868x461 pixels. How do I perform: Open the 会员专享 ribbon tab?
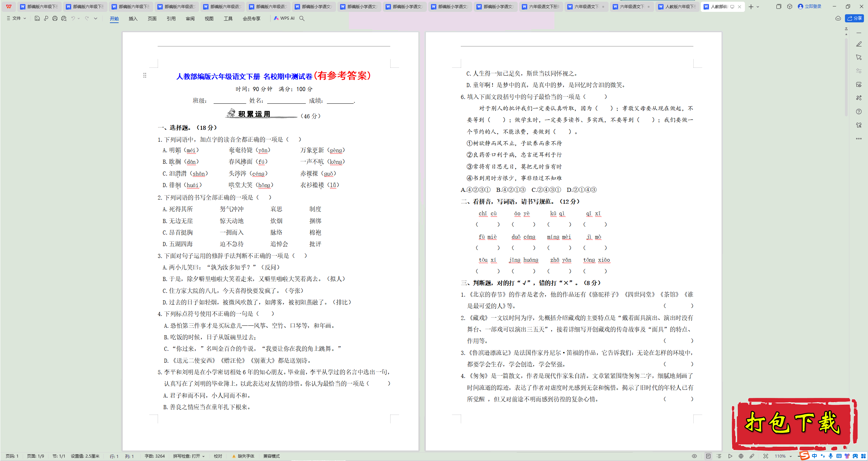pyautogui.click(x=252, y=19)
